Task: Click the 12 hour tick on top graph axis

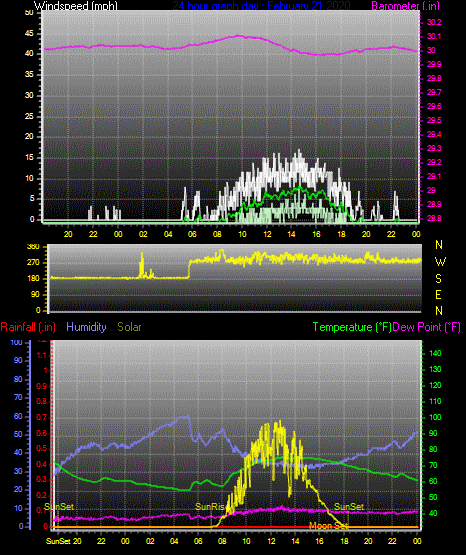Action: 267,234
